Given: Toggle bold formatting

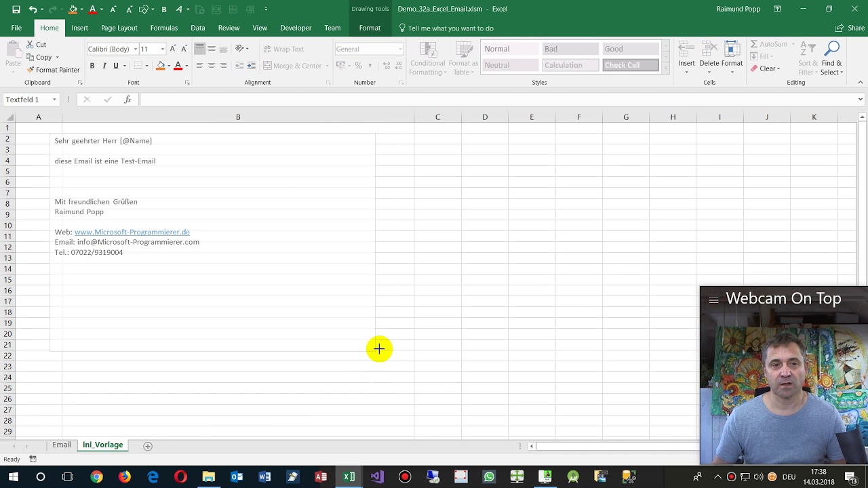Looking at the screenshot, I should click(92, 66).
